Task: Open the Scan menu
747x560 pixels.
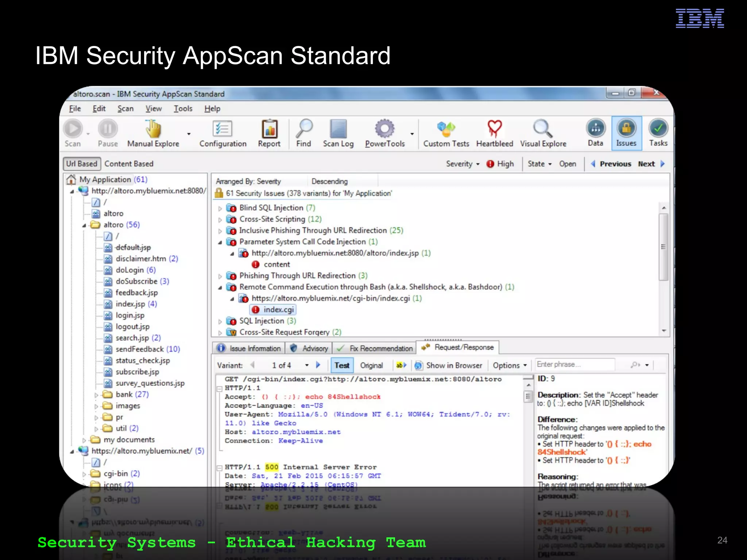Action: point(125,109)
